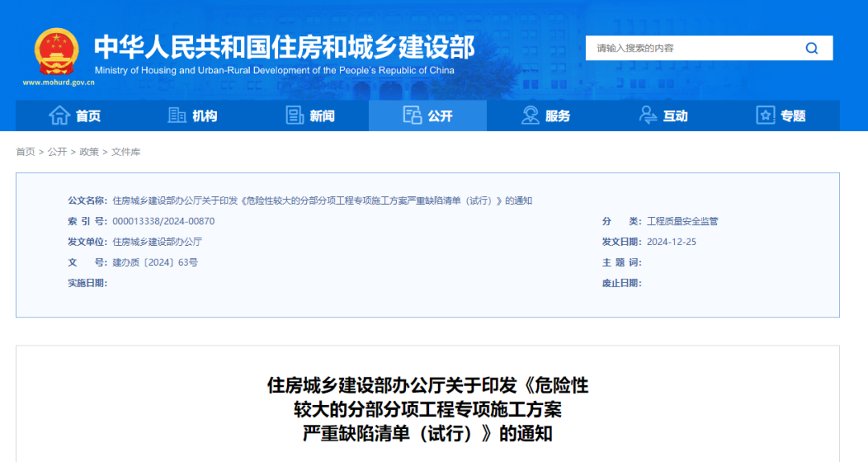The width and height of the screenshot is (868, 462).
Task: Click the 中华人民共和国住房和城乡建设部 site title
Action: (285, 47)
